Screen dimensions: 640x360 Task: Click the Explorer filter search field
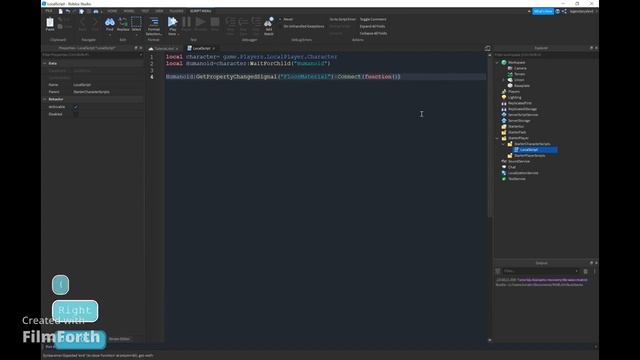pyautogui.click(x=545, y=55)
